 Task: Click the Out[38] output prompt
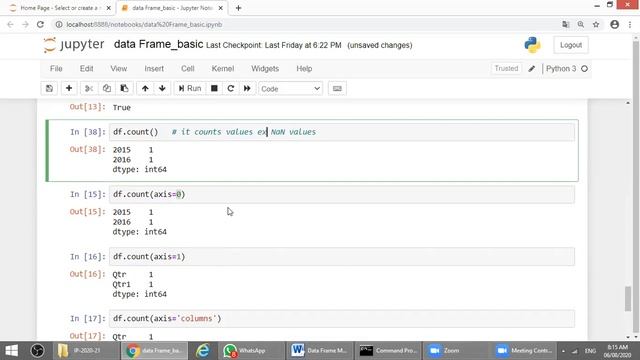tap(88, 149)
